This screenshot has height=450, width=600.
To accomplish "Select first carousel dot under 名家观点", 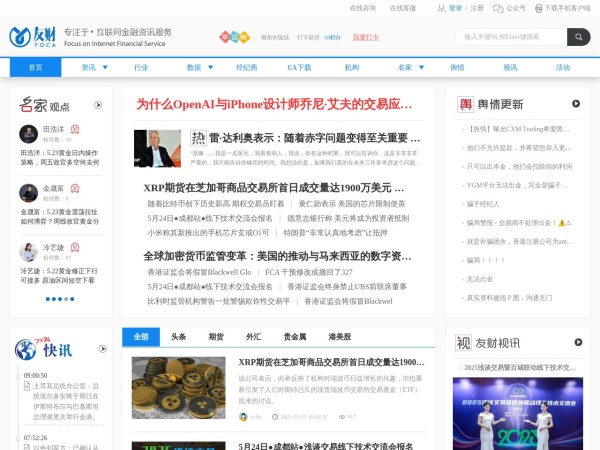I will (48, 299).
